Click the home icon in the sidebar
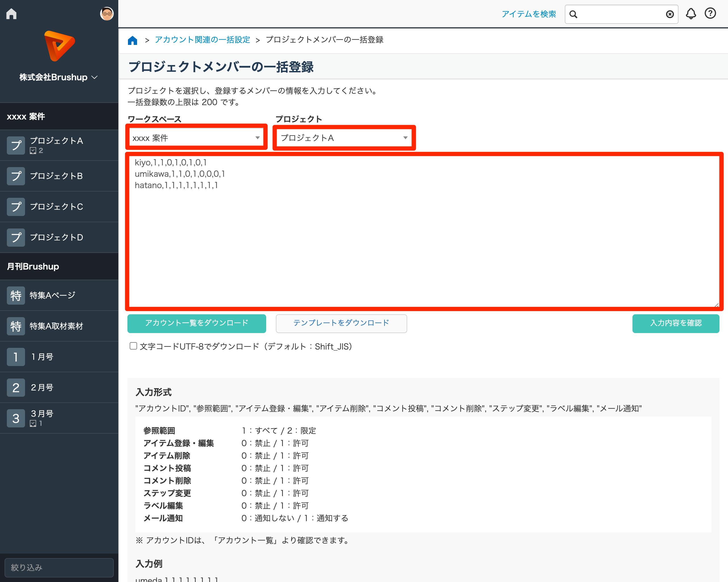 (x=11, y=13)
